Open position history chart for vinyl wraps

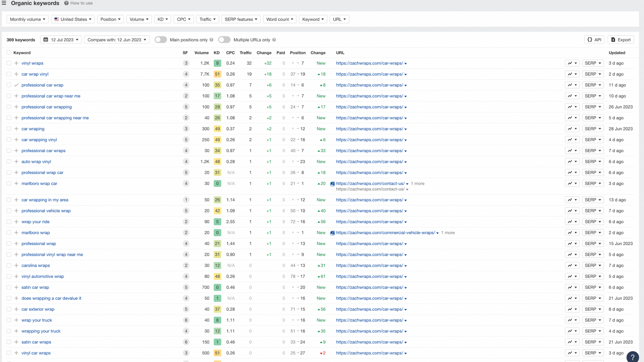coord(572,63)
